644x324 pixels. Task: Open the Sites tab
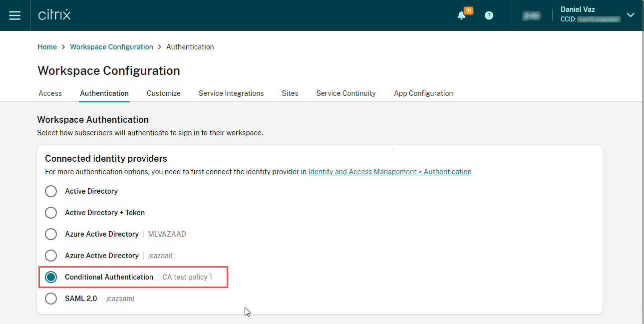[x=290, y=93]
